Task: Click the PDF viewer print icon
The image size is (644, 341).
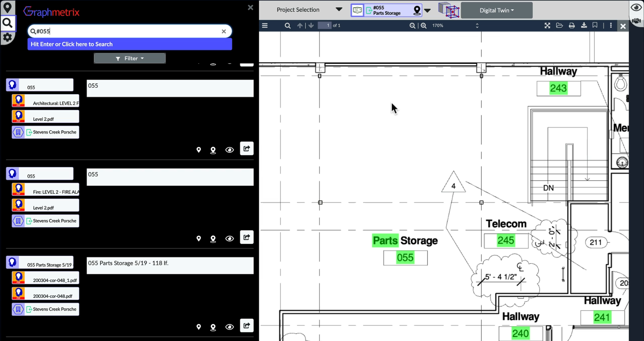Action: 571,25
